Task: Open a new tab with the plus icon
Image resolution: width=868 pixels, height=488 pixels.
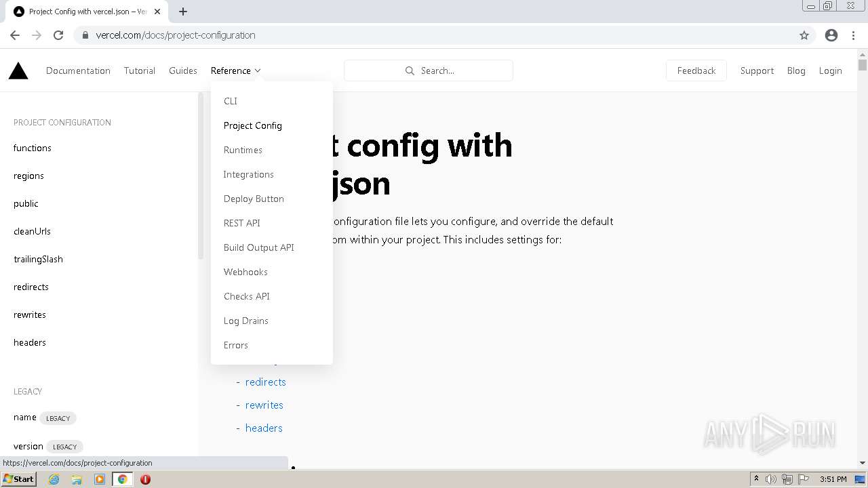Action: tap(183, 12)
